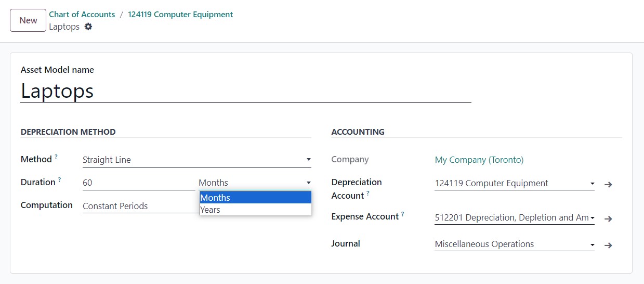Image resolution: width=644 pixels, height=284 pixels.
Task: Open Journal record via arrow icon
Action: (608, 245)
